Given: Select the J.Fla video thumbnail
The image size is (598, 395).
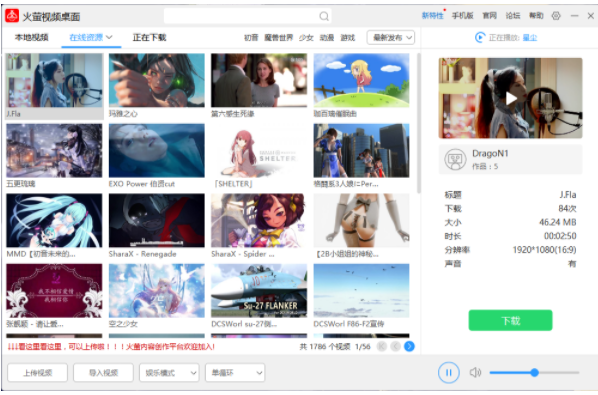Looking at the screenshot, I should coord(54,80).
